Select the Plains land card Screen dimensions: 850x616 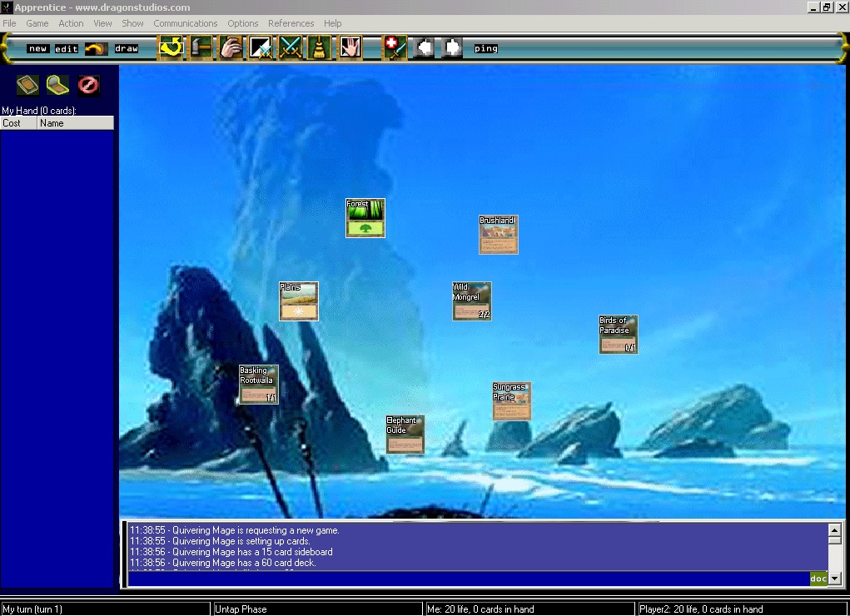(299, 301)
